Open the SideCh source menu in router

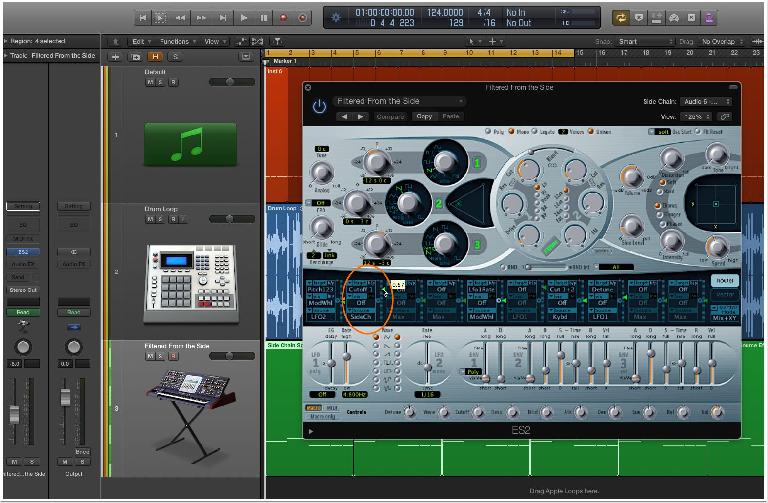point(360,317)
